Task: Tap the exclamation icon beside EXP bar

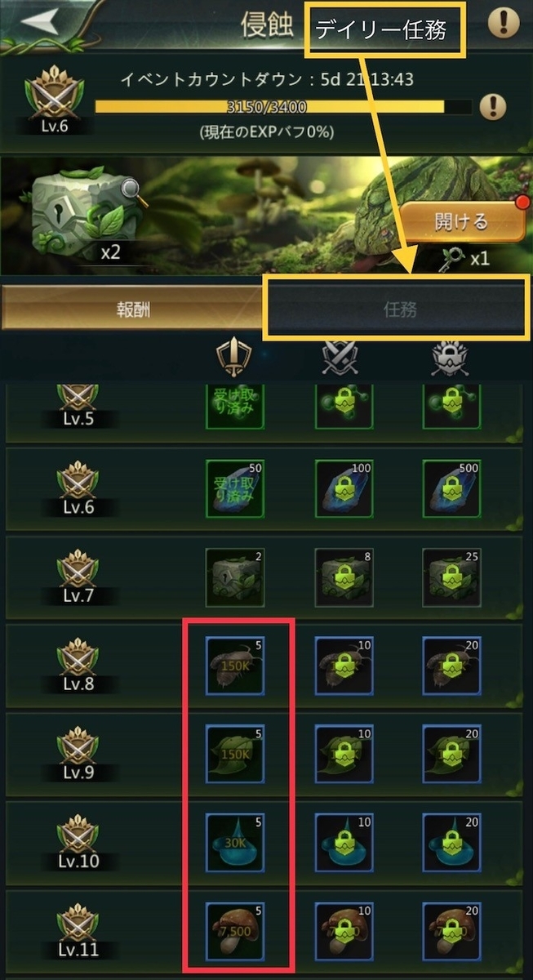Action: (x=492, y=107)
